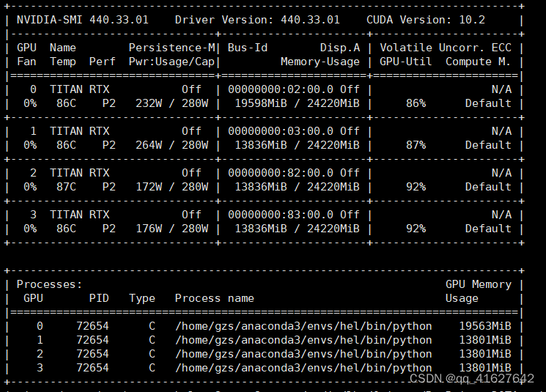The width and height of the screenshot is (546, 392).
Task: Select the 19563MiB process memory value
Action: click(485, 326)
